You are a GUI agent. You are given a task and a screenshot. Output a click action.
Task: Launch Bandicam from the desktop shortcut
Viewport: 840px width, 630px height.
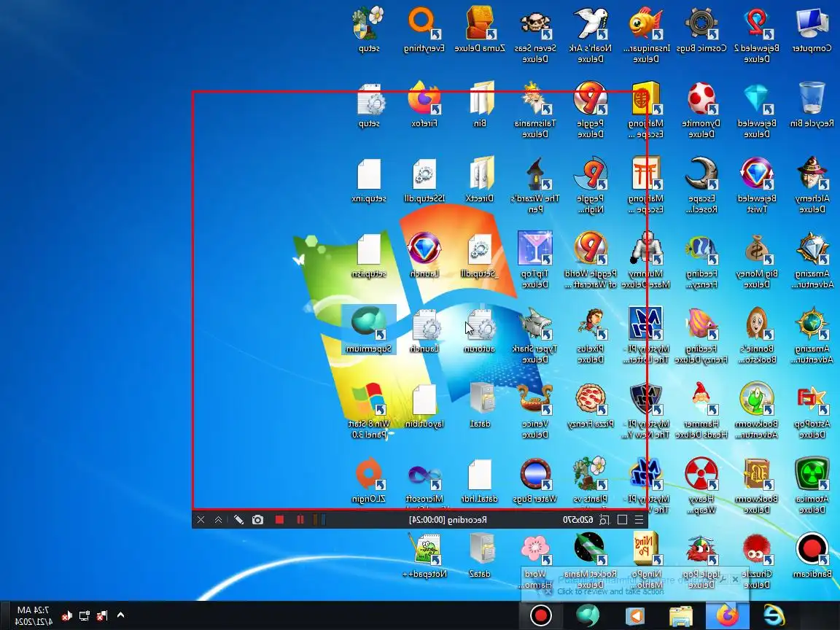[x=812, y=556]
